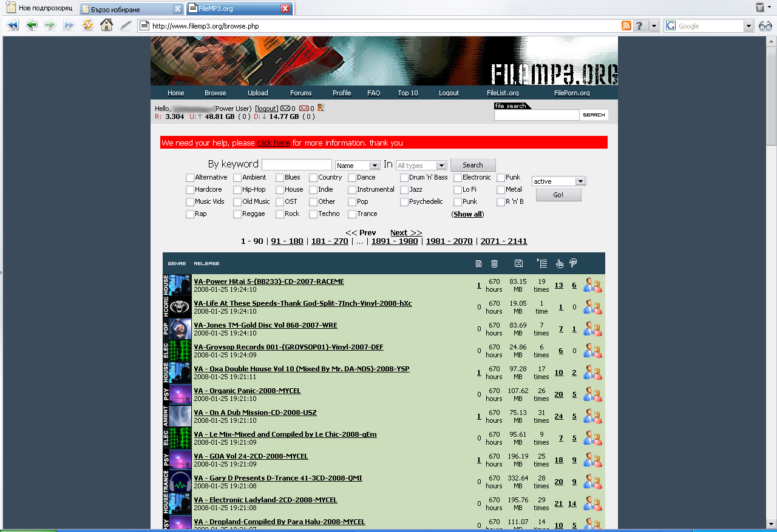Image resolution: width=777 pixels, height=532 pixels.
Task: Check the Alternative genre checkbox
Action: click(190, 178)
